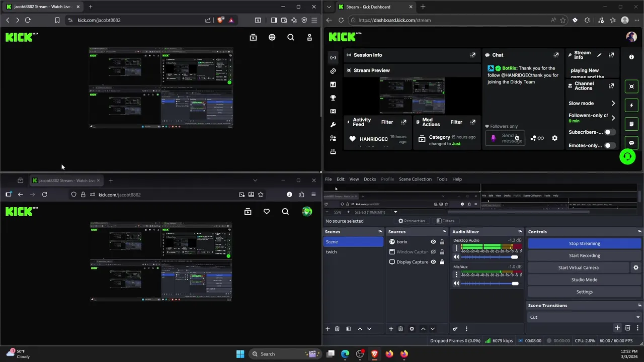644x362 pixels.
Task: Open Kick dashboard wrench sidebar icon
Action: (x=333, y=125)
